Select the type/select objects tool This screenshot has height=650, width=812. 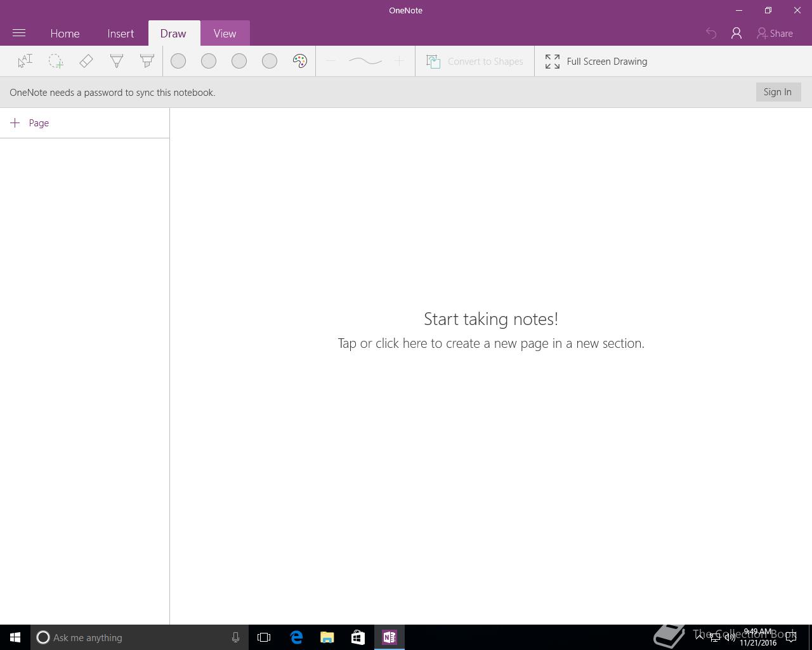pos(25,61)
